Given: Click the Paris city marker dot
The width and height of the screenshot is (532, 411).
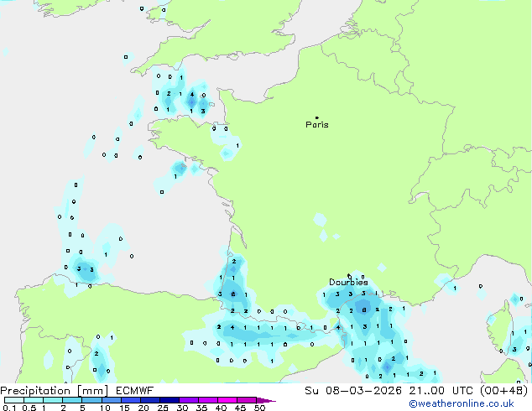Looking at the screenshot, I should tap(317, 117).
